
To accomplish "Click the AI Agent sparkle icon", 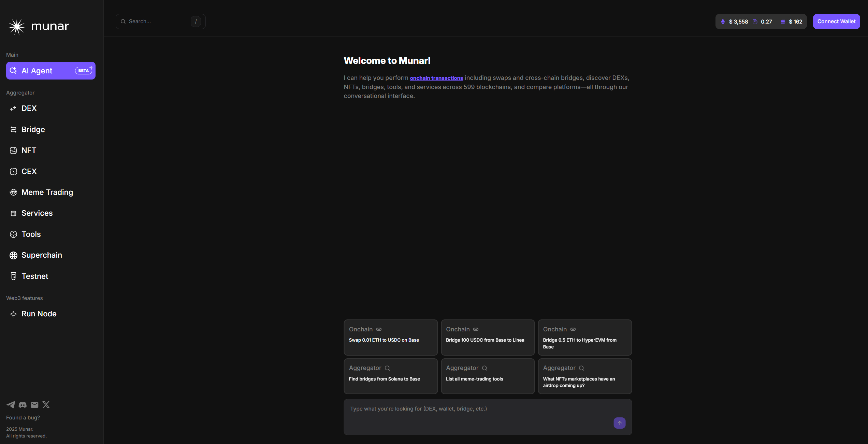I will 13,70.
